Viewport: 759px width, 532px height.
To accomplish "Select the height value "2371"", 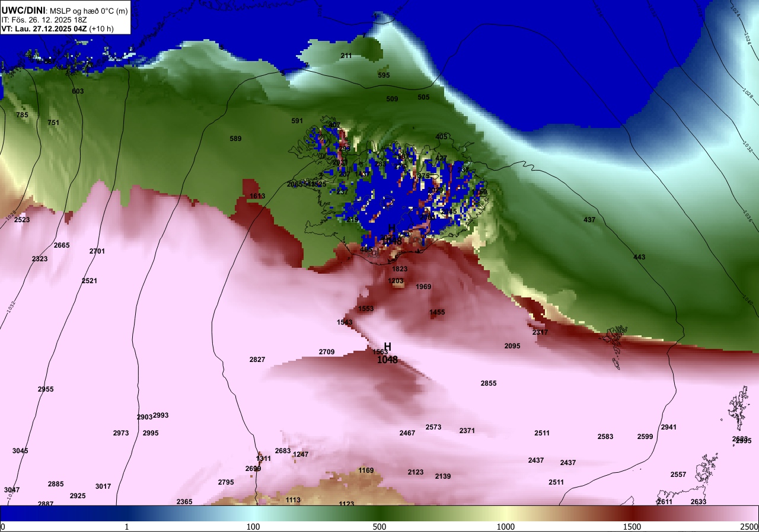I will 467,431.
